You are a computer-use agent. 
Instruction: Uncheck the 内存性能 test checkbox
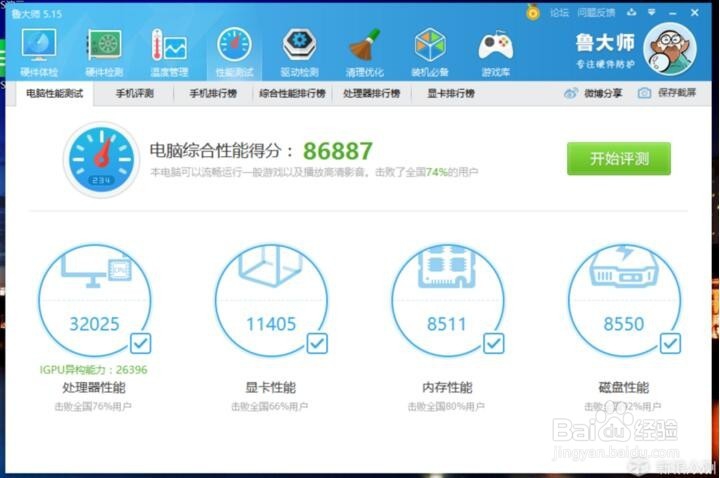(x=494, y=343)
